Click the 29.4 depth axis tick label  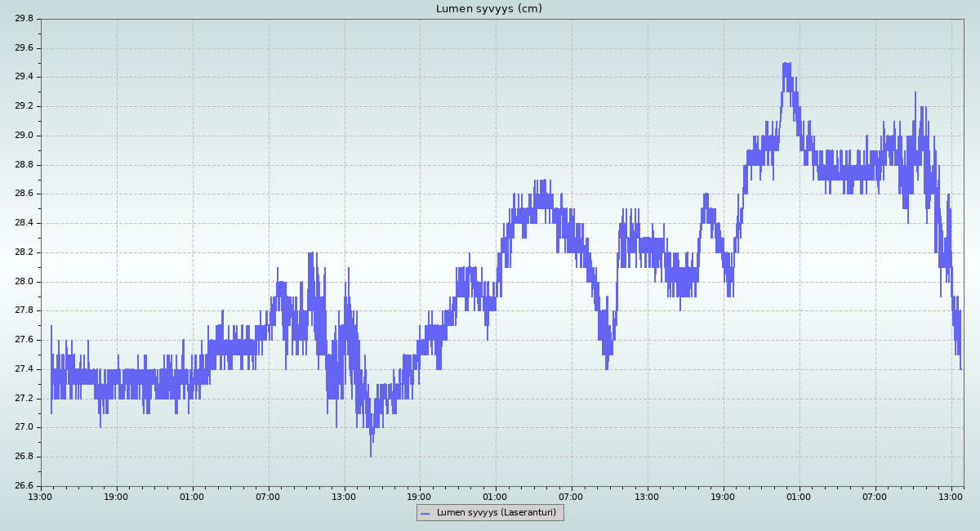point(24,77)
